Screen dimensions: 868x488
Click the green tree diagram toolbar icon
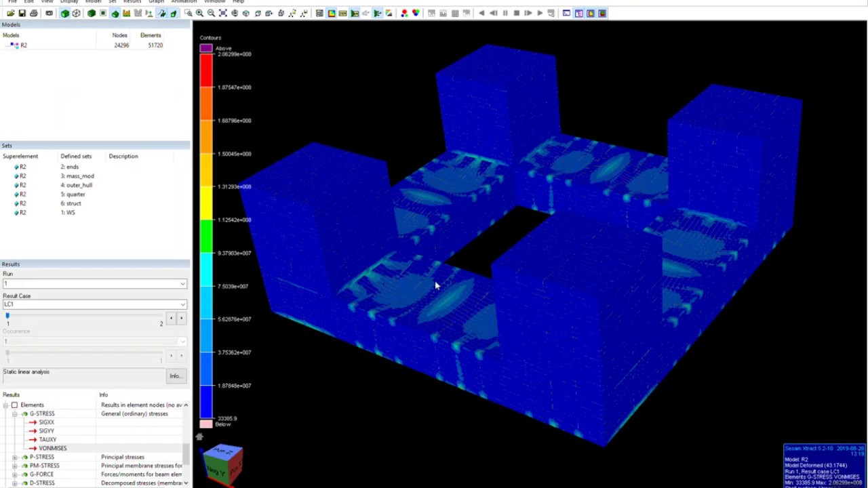[x=378, y=13]
